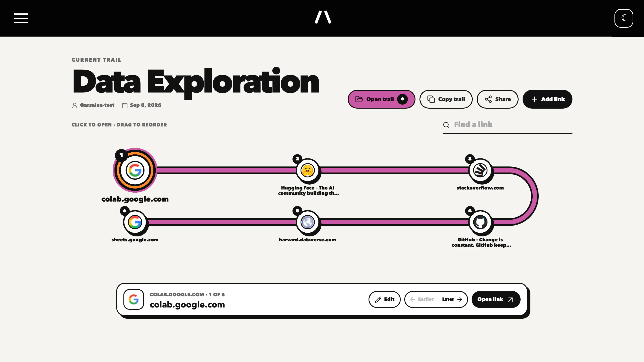Select the stackoverflow.com trail node

(480, 170)
